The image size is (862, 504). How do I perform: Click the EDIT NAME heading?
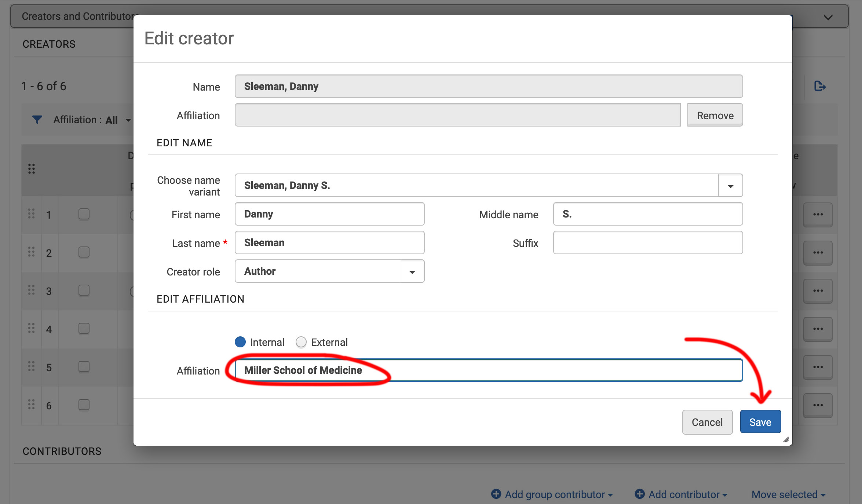(185, 143)
